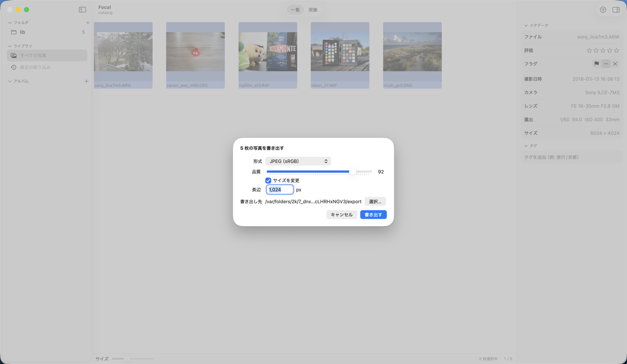The height and width of the screenshot is (364, 627).
Task: Click the date 2018-03-13 16:38:13
Action: (x=596, y=79)
